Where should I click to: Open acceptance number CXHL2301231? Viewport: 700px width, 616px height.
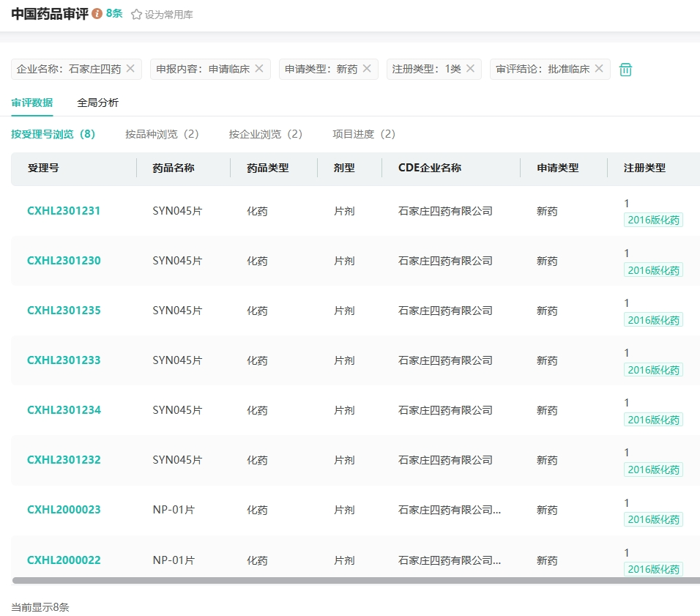(x=64, y=211)
